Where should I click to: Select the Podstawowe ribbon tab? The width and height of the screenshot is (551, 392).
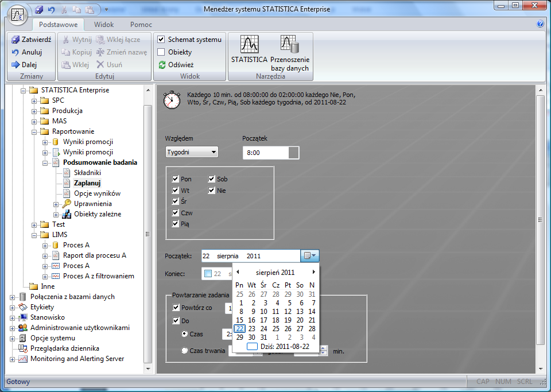tap(59, 25)
